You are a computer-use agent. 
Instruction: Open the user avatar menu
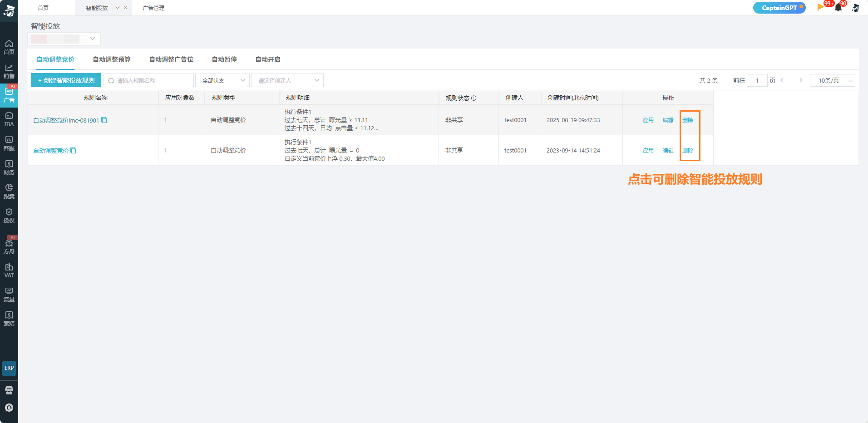coord(855,8)
